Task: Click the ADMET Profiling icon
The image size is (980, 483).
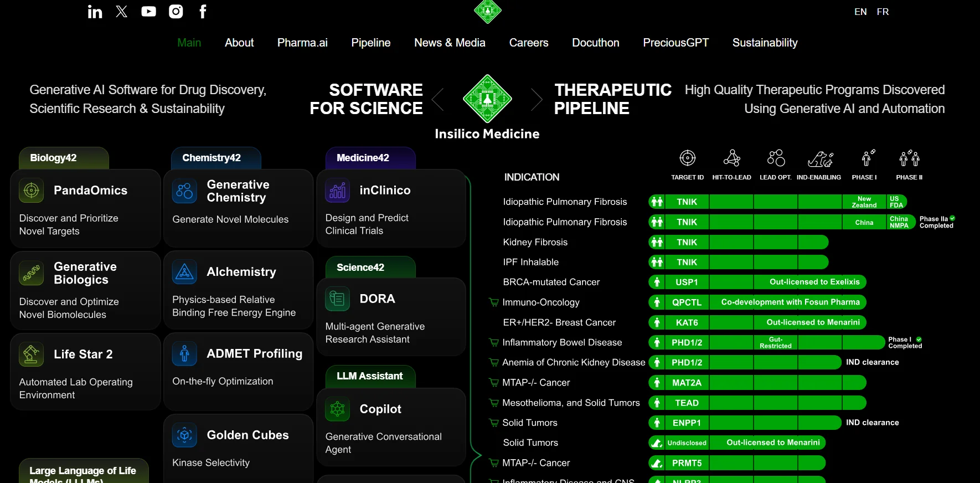Action: (184, 353)
